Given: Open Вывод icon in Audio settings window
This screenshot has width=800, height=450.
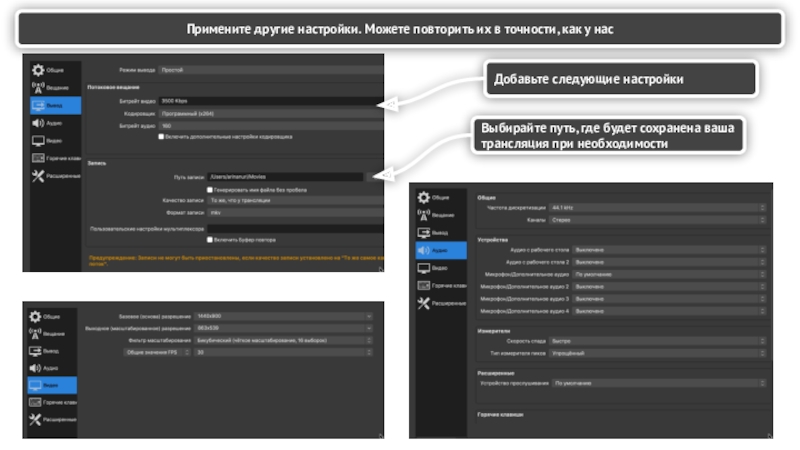Looking at the screenshot, I should (423, 233).
